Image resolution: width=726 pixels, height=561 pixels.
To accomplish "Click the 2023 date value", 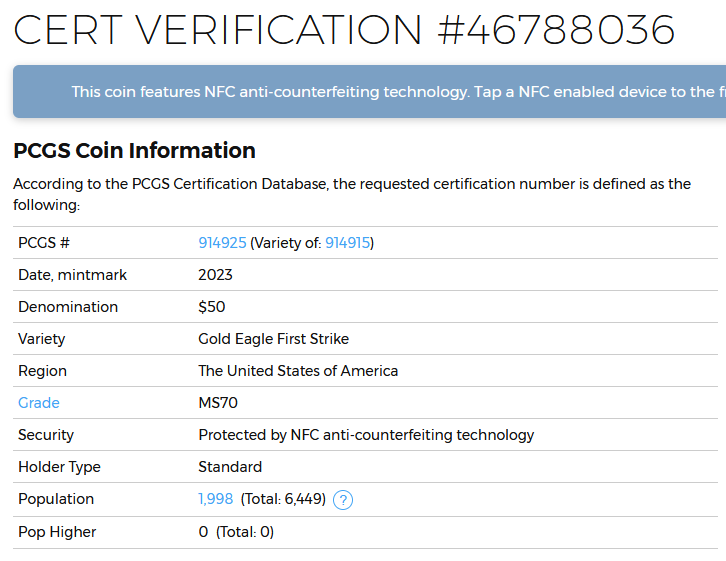I will [x=215, y=275].
